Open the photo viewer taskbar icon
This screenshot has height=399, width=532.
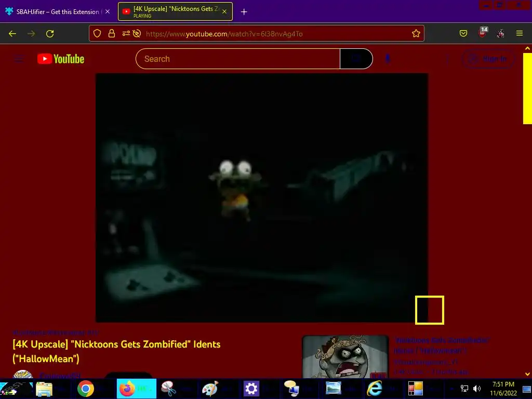pyautogui.click(x=333, y=388)
